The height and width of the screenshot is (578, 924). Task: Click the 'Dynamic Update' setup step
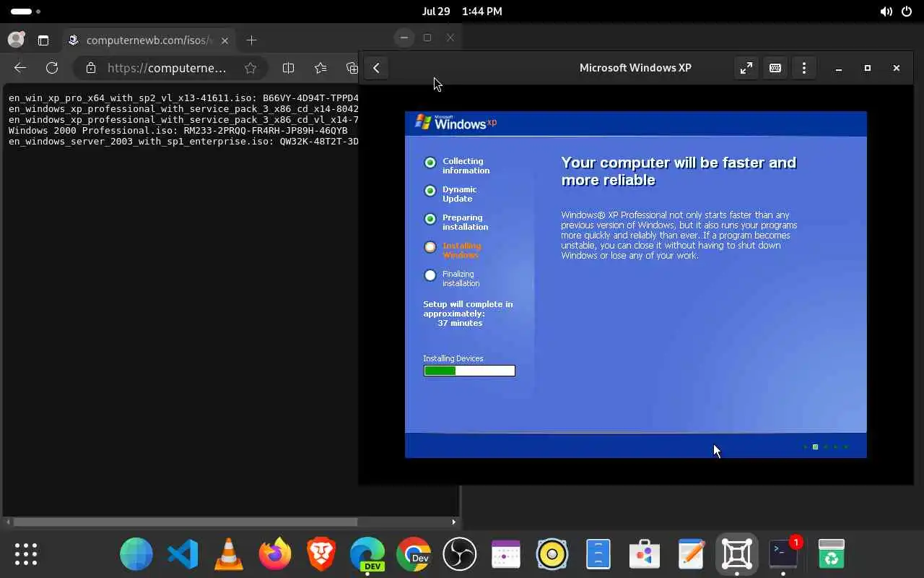click(459, 194)
